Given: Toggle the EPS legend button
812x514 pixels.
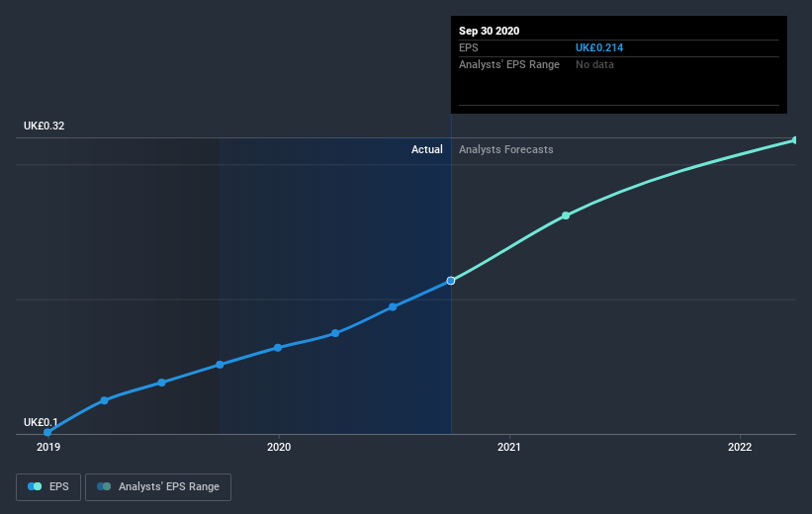Looking at the screenshot, I should (48, 487).
